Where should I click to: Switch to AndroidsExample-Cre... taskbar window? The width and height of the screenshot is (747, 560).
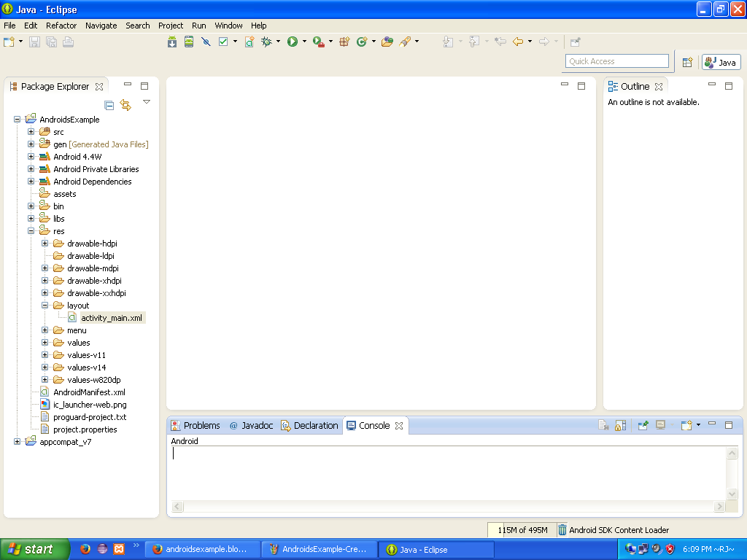click(320, 549)
